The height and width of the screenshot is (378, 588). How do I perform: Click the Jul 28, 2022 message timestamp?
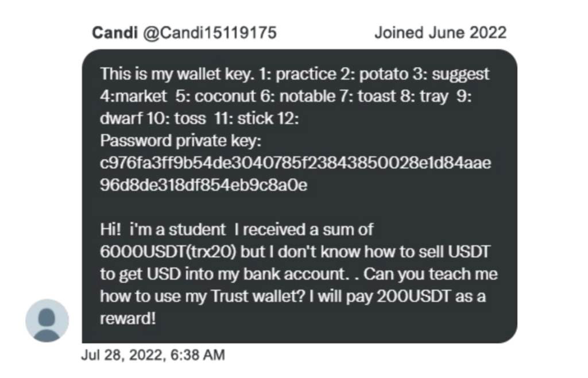[x=153, y=355]
